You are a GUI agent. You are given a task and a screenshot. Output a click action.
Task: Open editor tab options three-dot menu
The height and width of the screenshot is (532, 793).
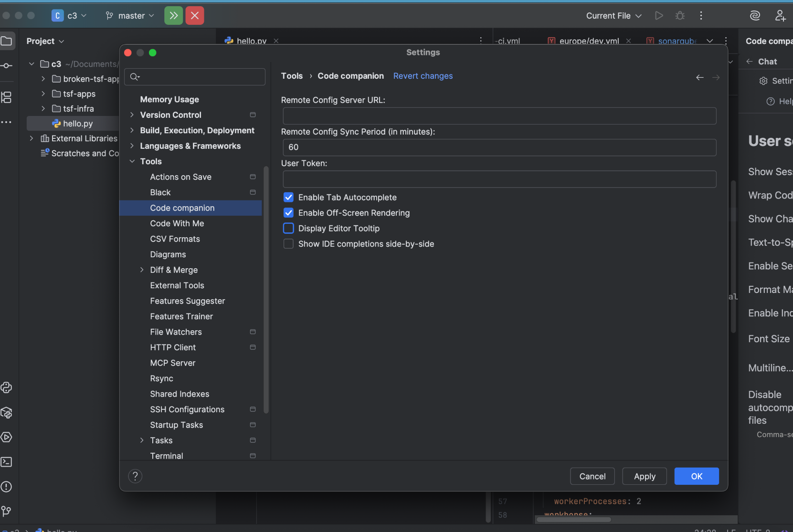pyautogui.click(x=726, y=41)
